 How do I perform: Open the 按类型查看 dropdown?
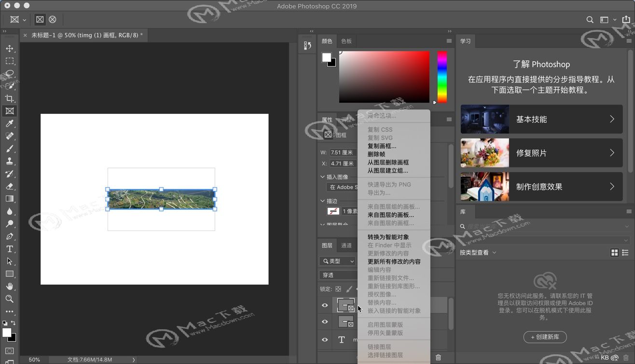pyautogui.click(x=478, y=253)
